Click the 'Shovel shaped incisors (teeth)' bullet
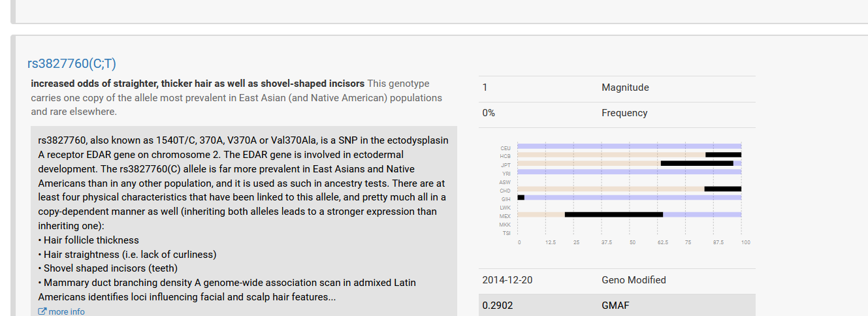The height and width of the screenshot is (316, 868). (108, 268)
